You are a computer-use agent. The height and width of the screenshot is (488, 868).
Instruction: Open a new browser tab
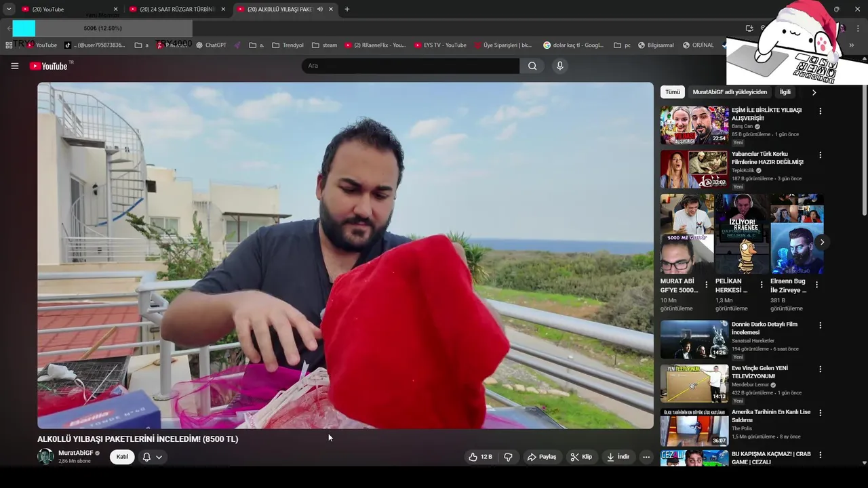pyautogui.click(x=347, y=9)
